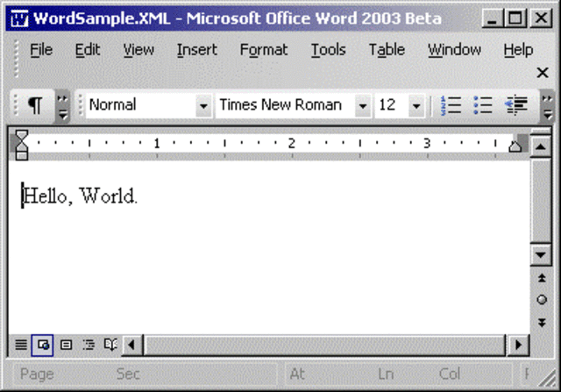Click the menu bar drag handle
This screenshot has width=561, height=392.
pyautogui.click(x=16, y=59)
